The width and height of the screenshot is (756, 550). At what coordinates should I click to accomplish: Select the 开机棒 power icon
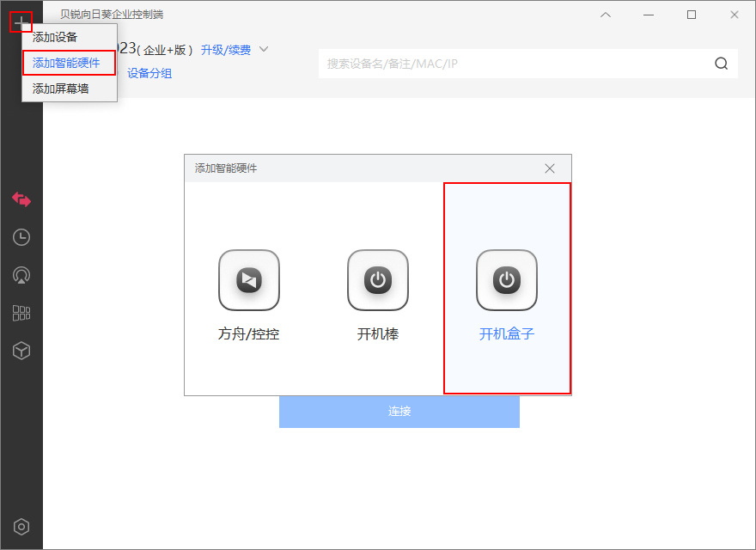(378, 280)
